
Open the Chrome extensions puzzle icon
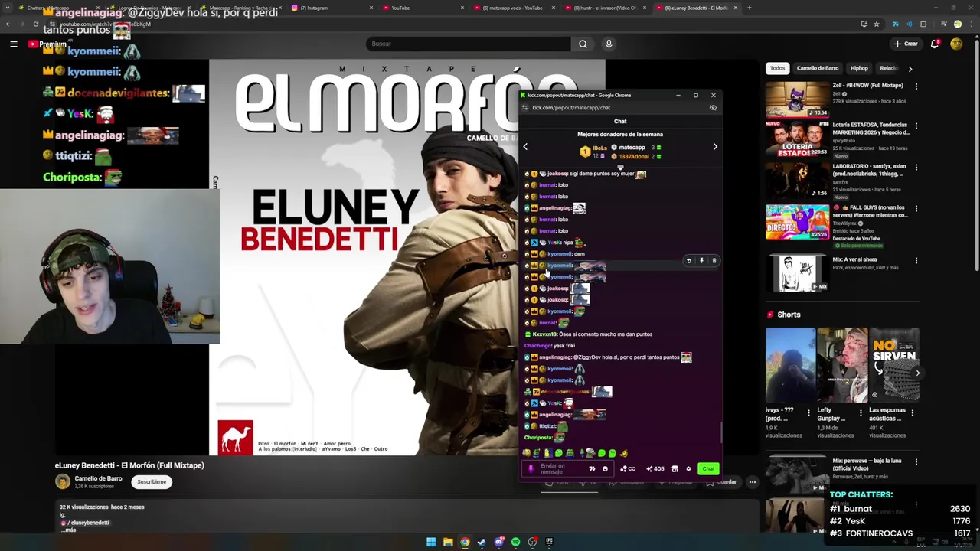(x=923, y=24)
